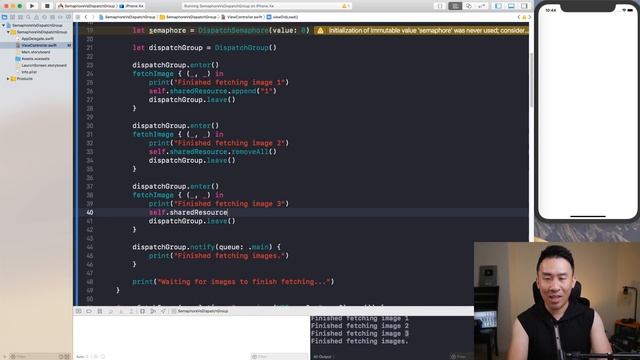Toggle the Activate breakpoints button in debug bar
640x360 pixels.
89,311
